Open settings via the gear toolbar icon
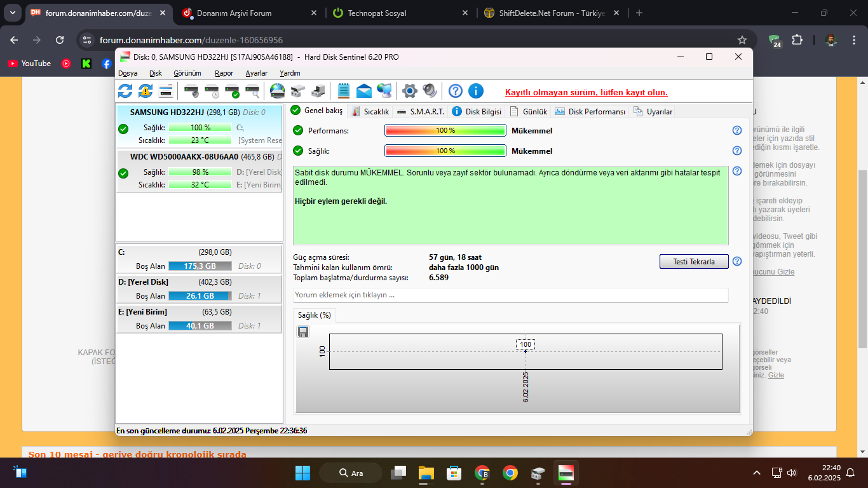The height and width of the screenshot is (488, 868). (x=410, y=91)
